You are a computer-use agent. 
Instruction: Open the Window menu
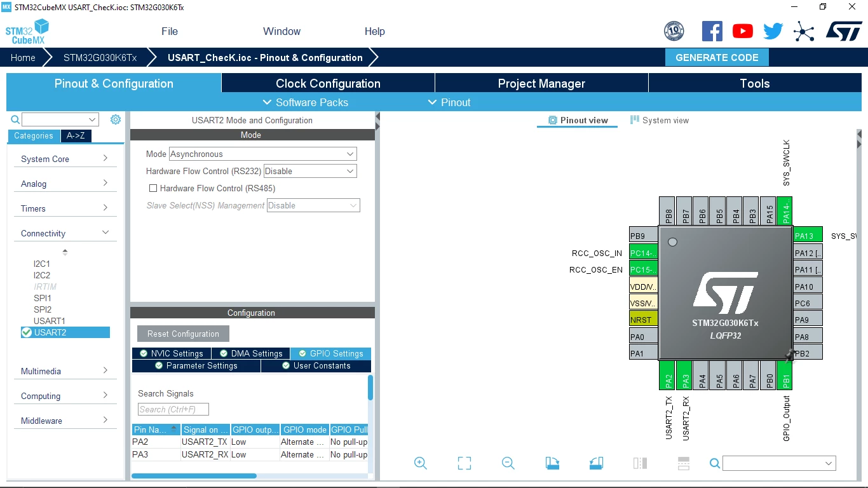(x=281, y=31)
